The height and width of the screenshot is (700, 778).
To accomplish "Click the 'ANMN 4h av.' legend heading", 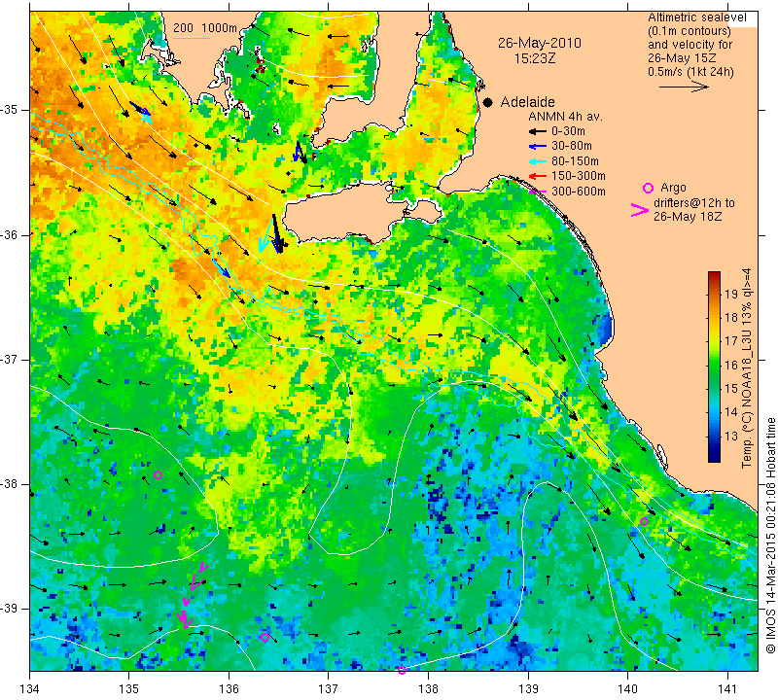I will pos(565,117).
